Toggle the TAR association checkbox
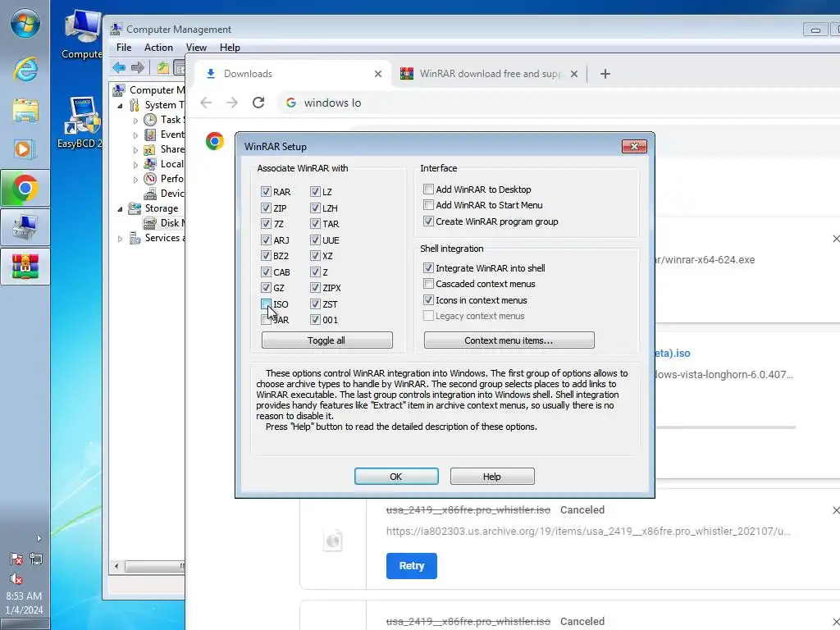The height and width of the screenshot is (630, 840). [315, 223]
